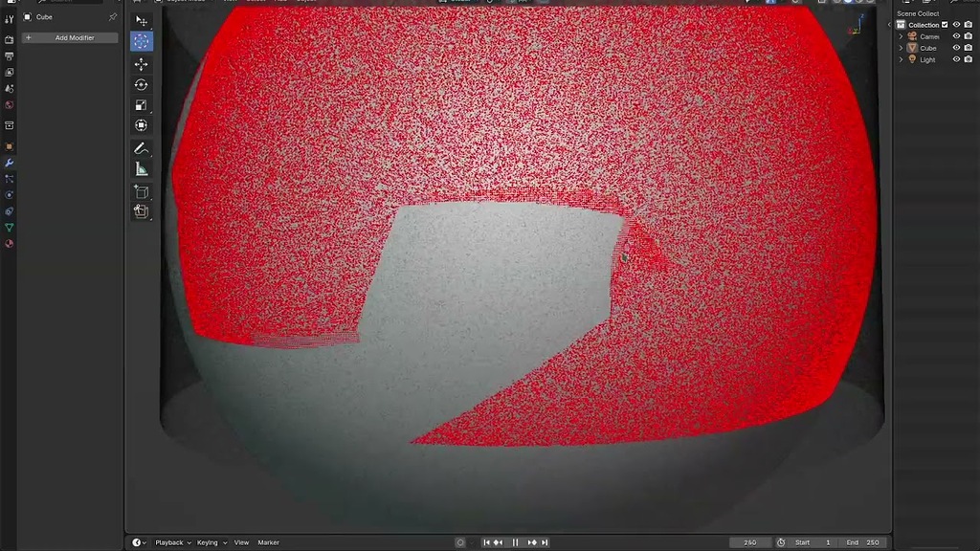980x551 pixels.
Task: Choose the Measure tool
Action: 142,169
